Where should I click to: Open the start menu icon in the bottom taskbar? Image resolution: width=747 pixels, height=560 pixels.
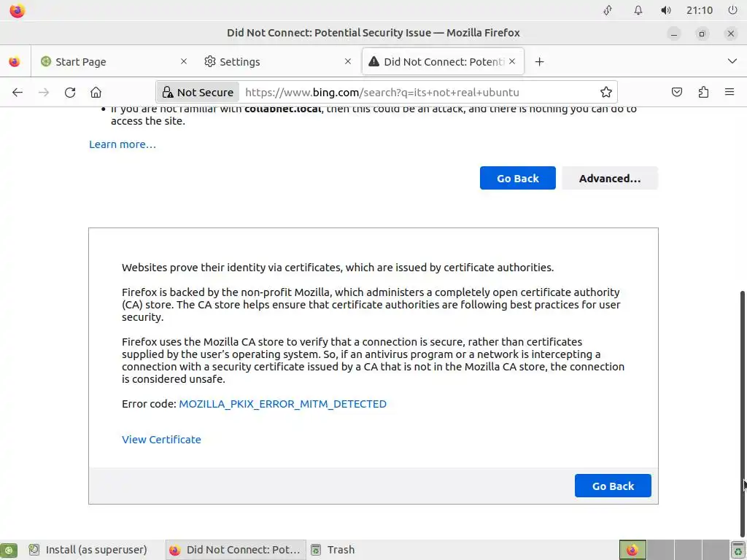click(x=9, y=550)
